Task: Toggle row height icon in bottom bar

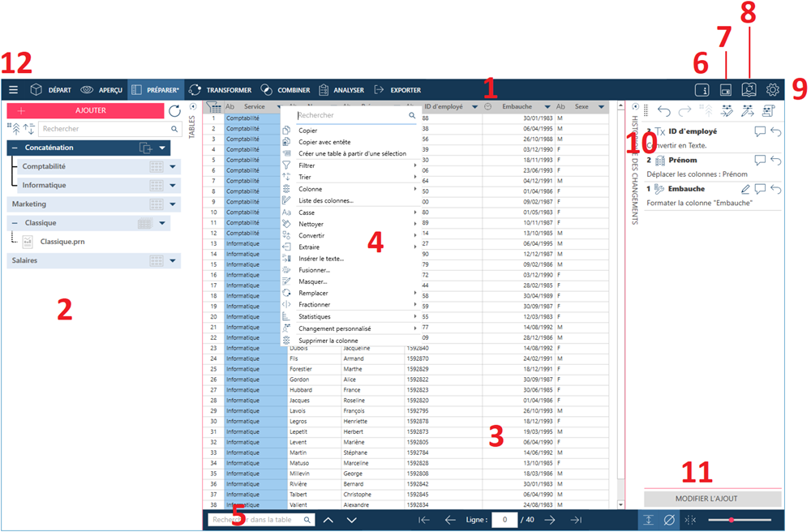Action: tap(648, 520)
